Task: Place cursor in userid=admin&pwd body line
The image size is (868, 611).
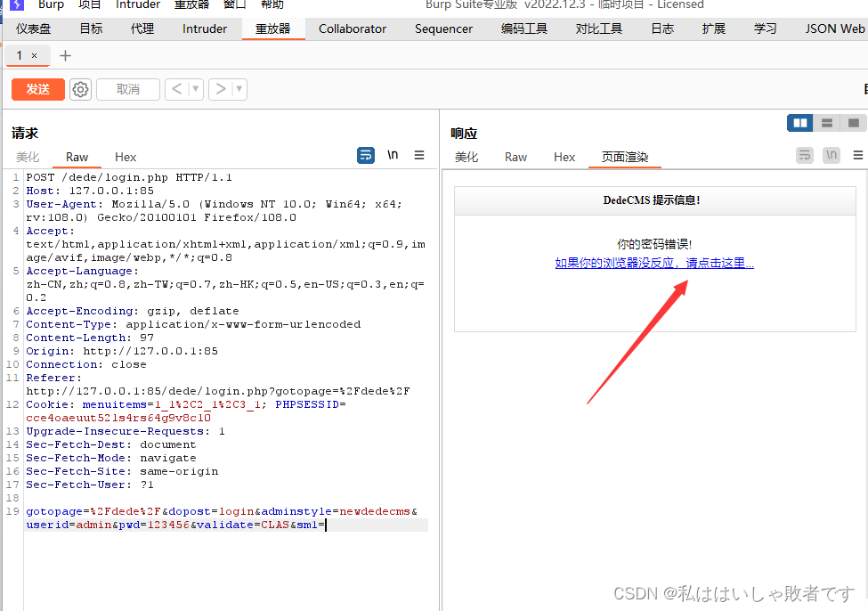Action: pyautogui.click(x=176, y=525)
